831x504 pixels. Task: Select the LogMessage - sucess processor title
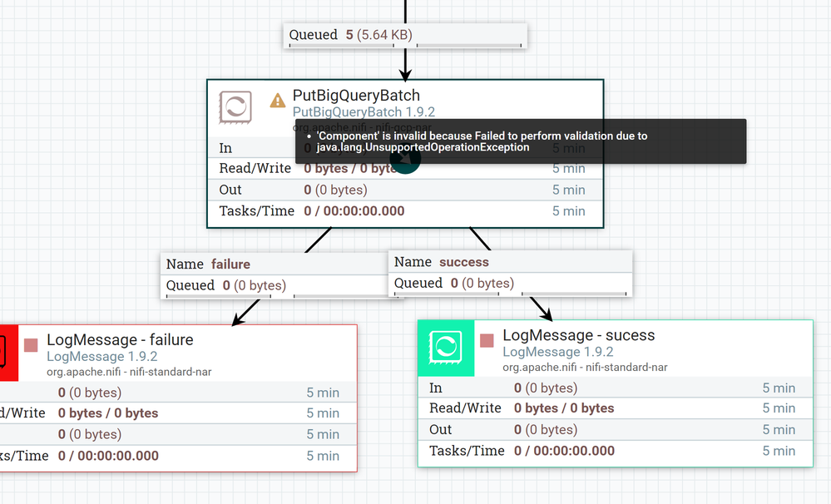click(x=579, y=335)
